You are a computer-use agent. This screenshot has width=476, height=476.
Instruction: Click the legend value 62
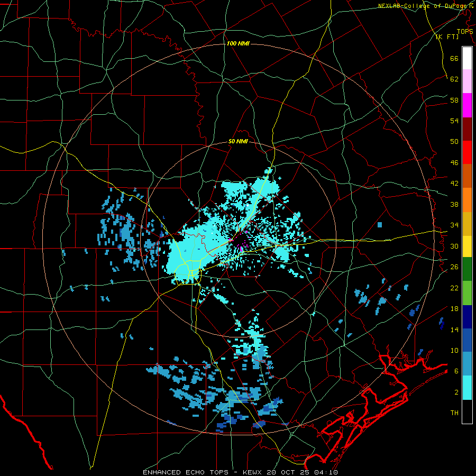[x=454, y=79]
